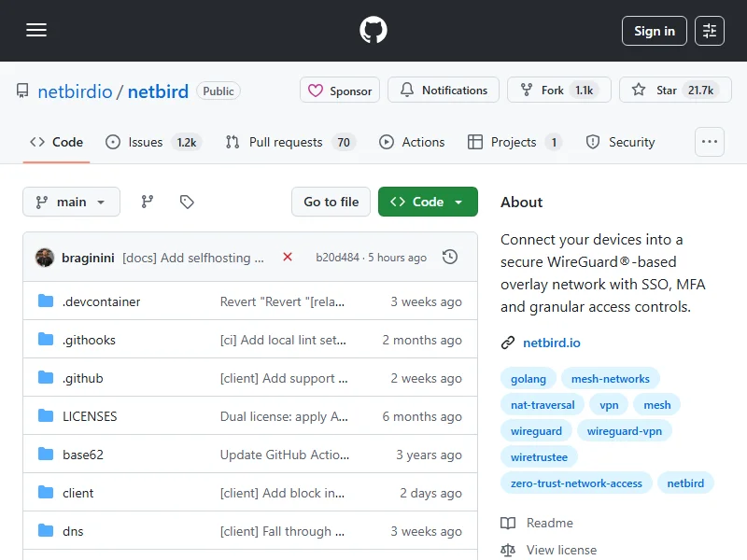The image size is (747, 560).
Task: Expand the main branch dropdown
Action: coord(71,202)
